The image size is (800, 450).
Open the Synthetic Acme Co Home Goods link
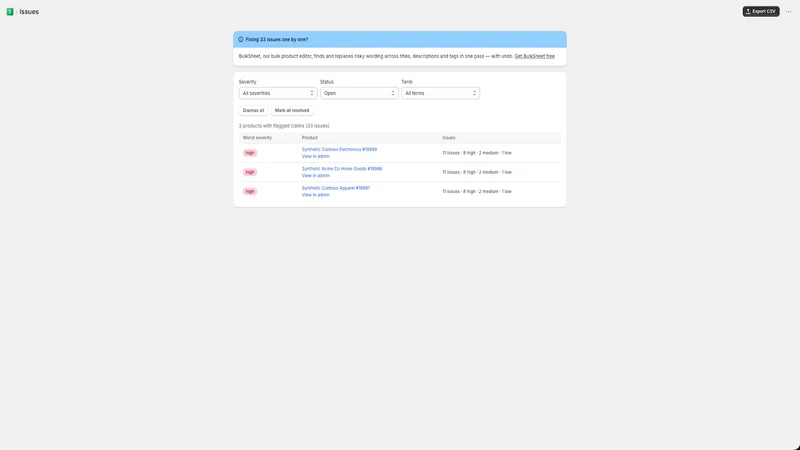(x=342, y=169)
